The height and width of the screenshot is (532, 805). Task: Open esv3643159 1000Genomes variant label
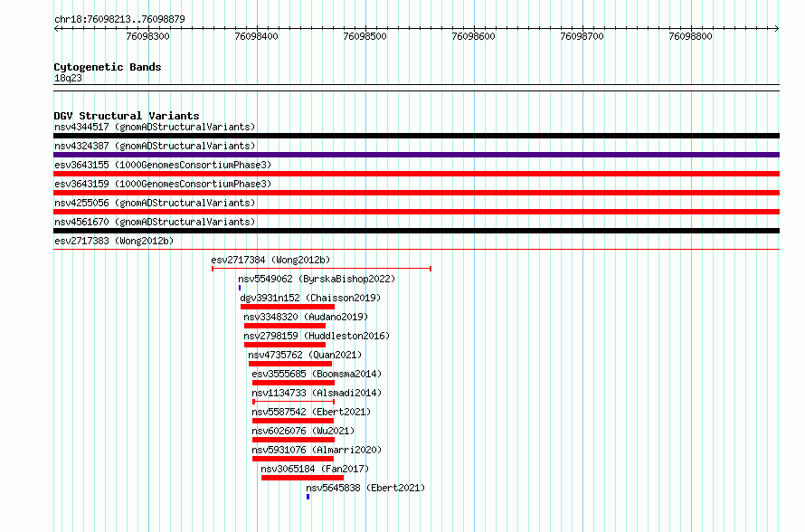click(x=163, y=184)
